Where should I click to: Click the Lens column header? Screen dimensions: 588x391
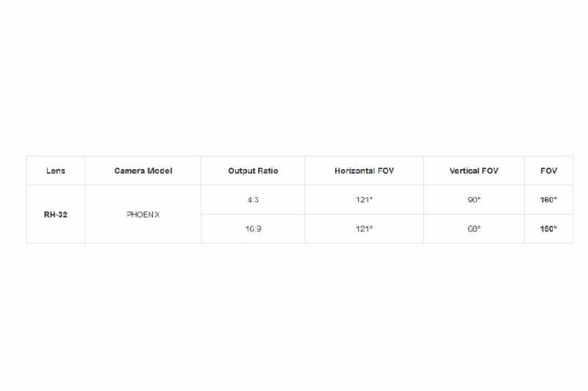[56, 171]
